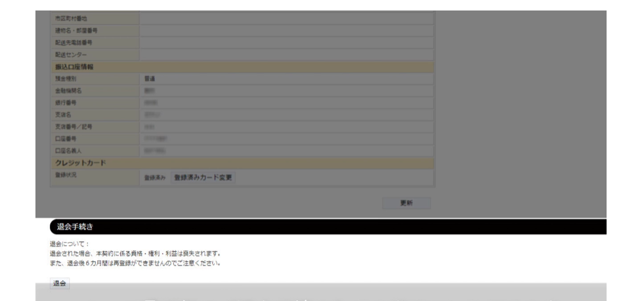Click the empty 市区町村番地 value cell
Viewport: 644px width, 301px height.
[286, 18]
